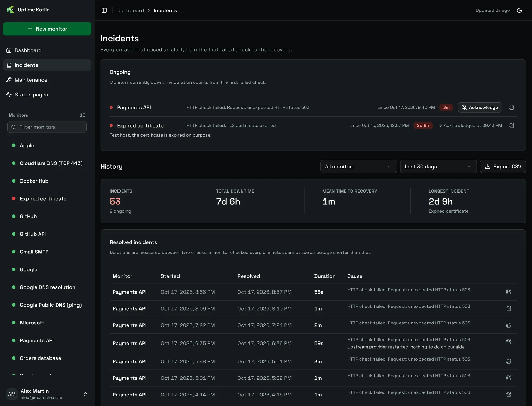532x406 pixels.
Task: Click the Started column header
Action: click(x=170, y=276)
